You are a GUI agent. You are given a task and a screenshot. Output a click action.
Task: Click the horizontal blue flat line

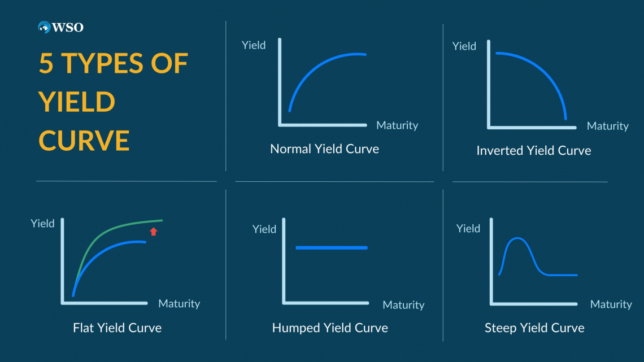click(332, 247)
